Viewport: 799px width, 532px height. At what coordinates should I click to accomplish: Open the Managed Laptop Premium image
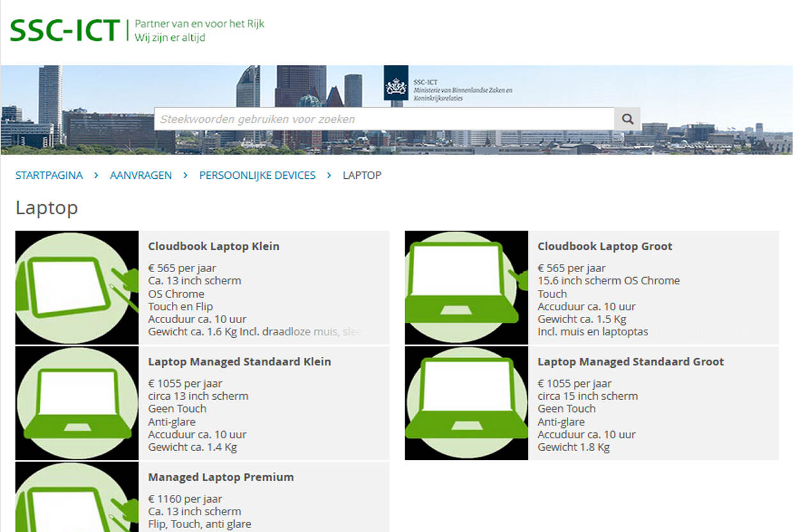pyautogui.click(x=77, y=497)
